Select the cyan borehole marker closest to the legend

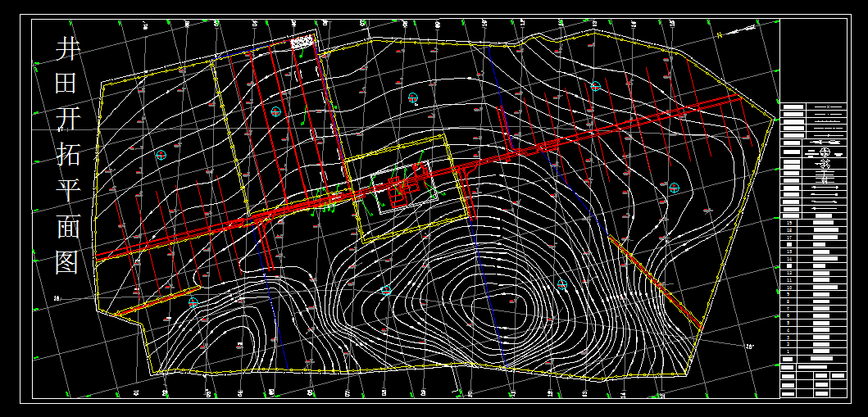click(675, 188)
